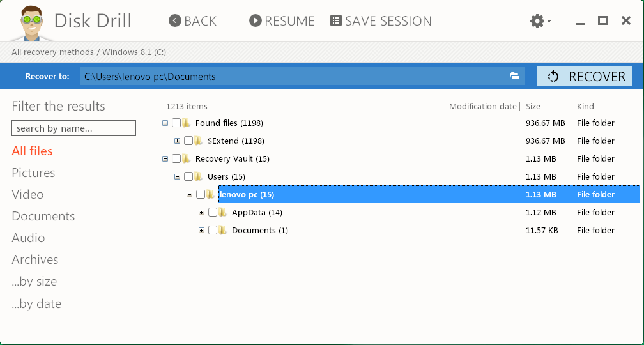Expand the AppData folder node
Image resolution: width=644 pixels, height=345 pixels.
tap(202, 213)
